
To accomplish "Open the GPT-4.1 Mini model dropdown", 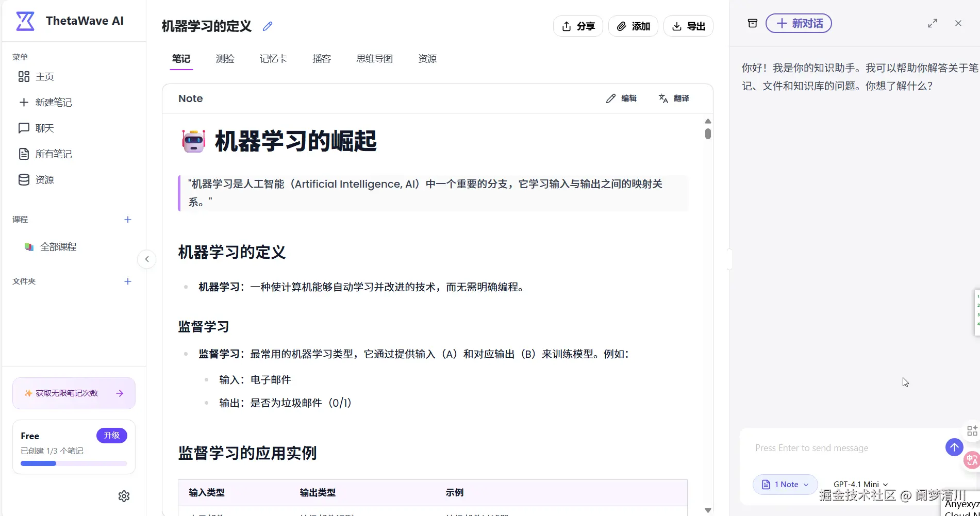I will click(x=860, y=485).
